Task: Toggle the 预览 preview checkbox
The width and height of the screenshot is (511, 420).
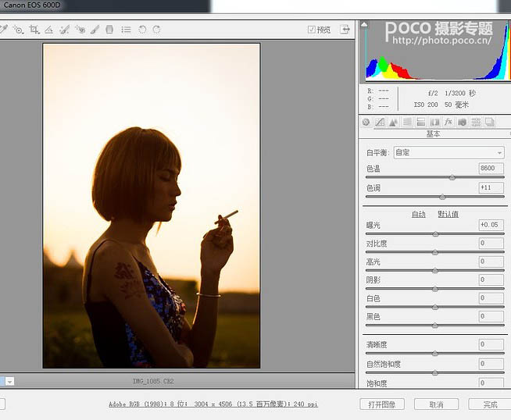Action: click(x=312, y=30)
